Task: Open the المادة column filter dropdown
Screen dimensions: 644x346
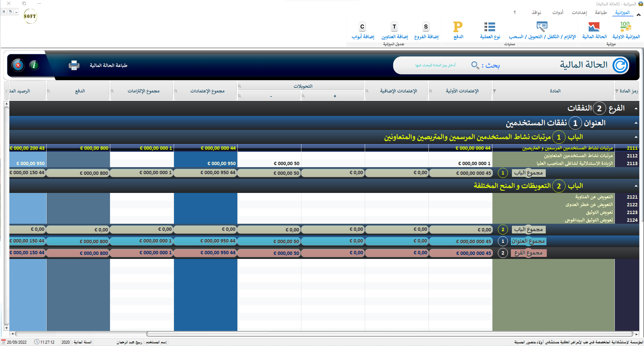Action: pyautogui.click(x=494, y=91)
